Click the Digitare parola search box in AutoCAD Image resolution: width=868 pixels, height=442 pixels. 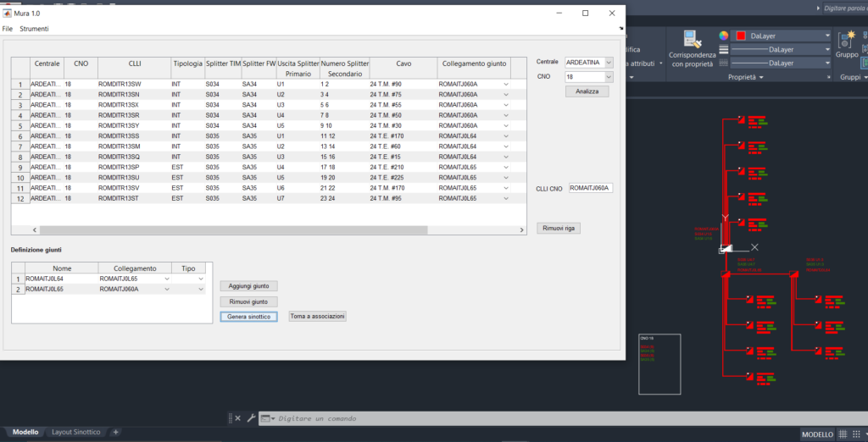click(x=845, y=8)
